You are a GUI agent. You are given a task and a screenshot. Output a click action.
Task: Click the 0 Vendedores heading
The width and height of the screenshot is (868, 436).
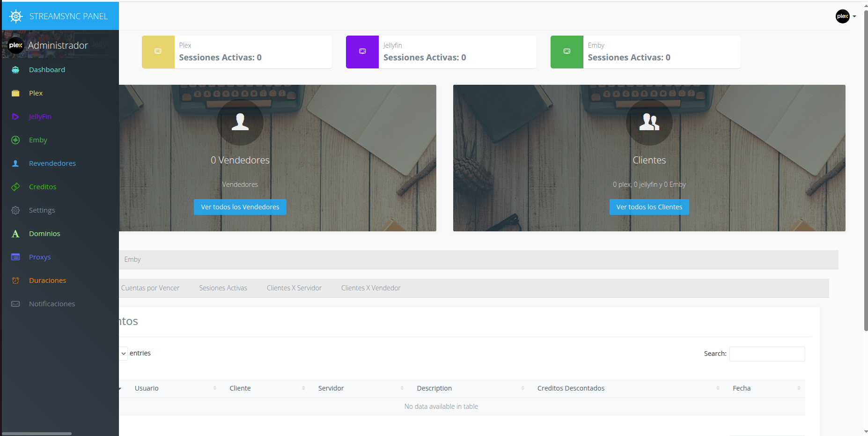[240, 160]
